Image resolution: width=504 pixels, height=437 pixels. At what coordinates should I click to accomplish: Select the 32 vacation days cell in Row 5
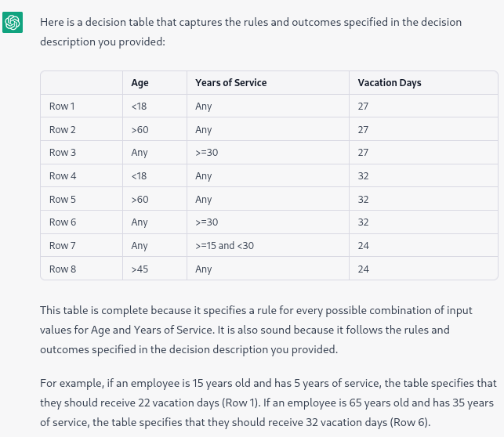[423, 199]
